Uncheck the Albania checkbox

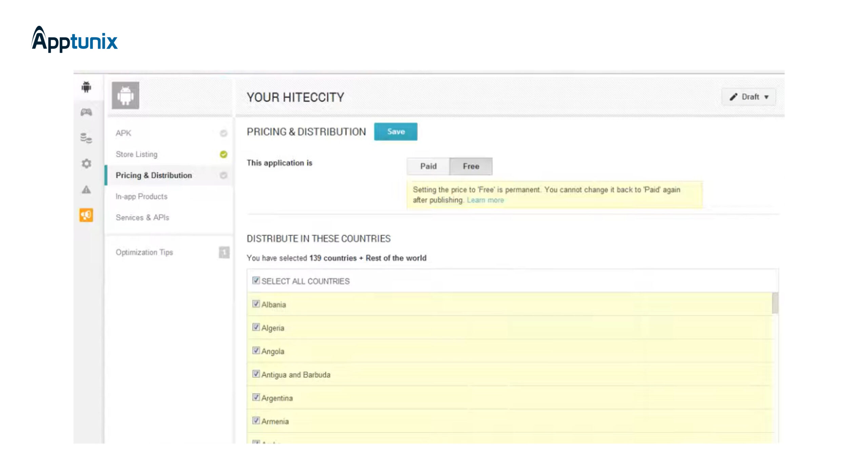[x=256, y=304]
